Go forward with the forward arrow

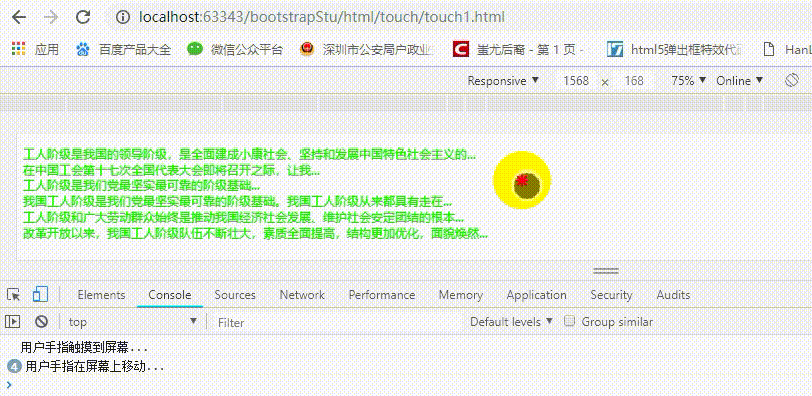tap(51, 18)
